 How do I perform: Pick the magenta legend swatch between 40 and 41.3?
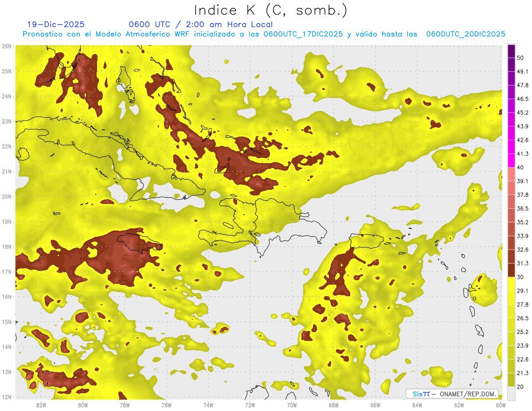[511, 160]
